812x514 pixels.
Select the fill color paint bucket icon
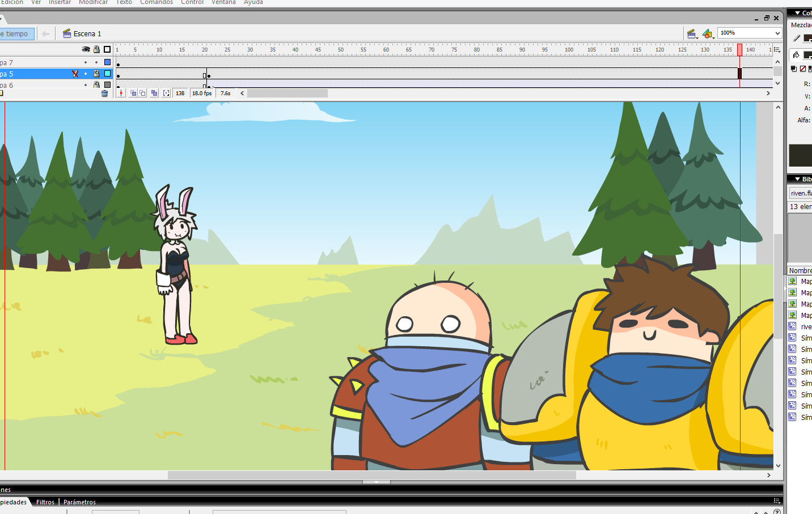[797, 55]
